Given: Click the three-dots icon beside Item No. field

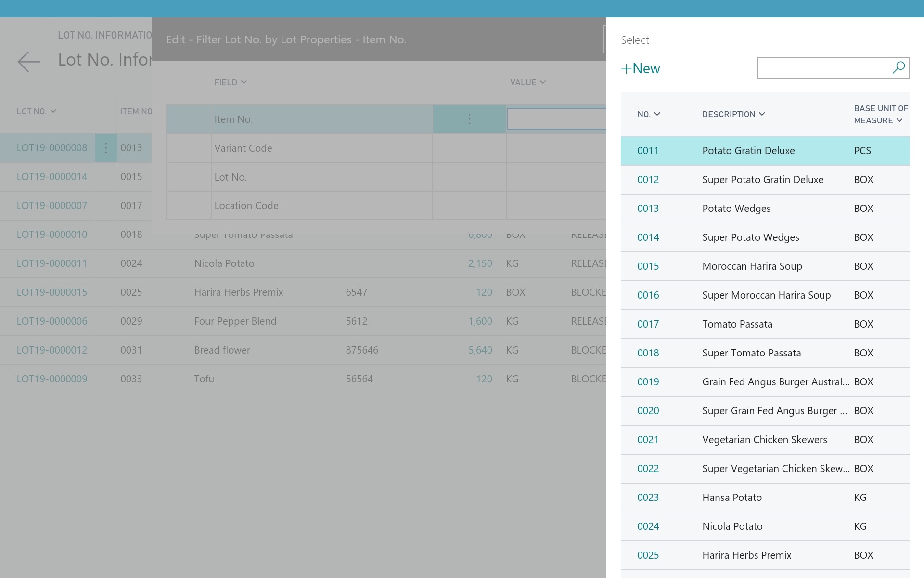Looking at the screenshot, I should (469, 119).
